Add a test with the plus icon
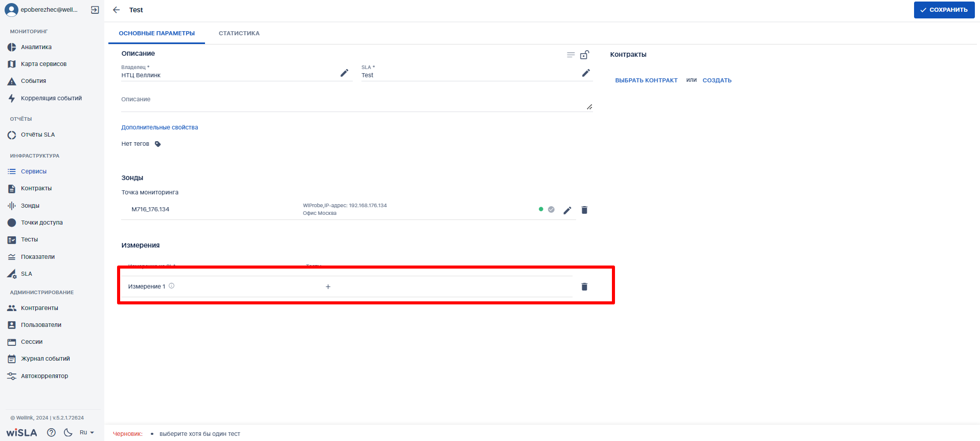Screen dimensions: 980x441 328,287
